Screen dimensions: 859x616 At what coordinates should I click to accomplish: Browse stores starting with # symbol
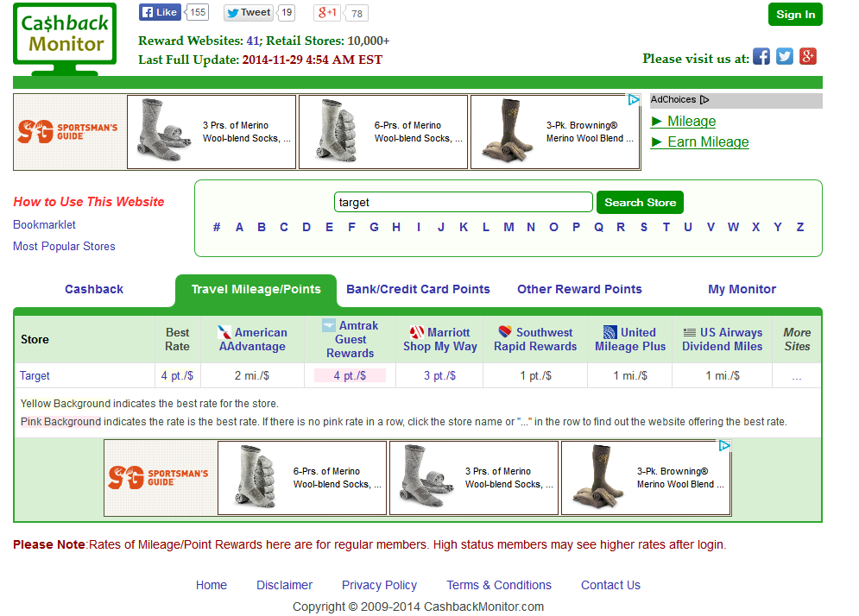tap(217, 227)
